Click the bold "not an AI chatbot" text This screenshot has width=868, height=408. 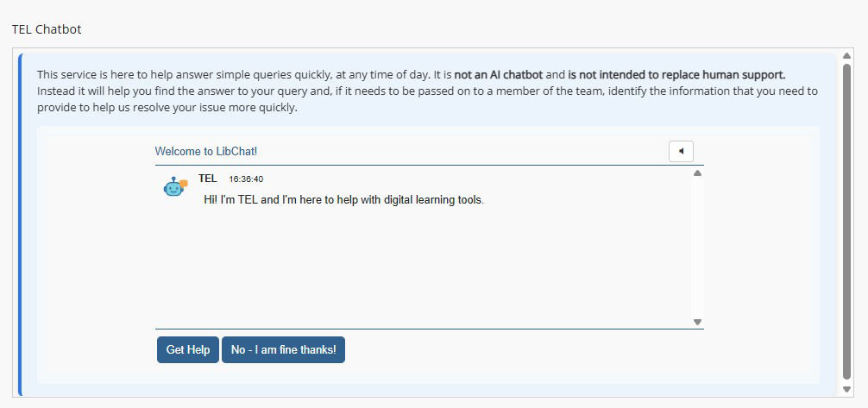498,75
